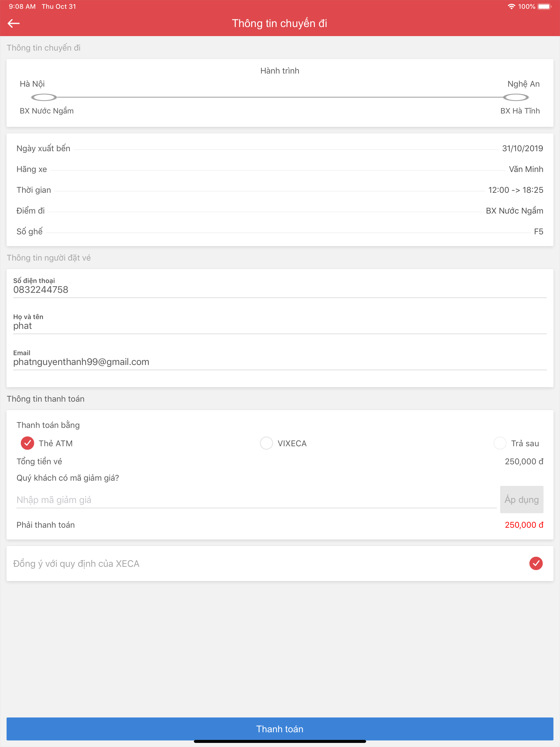Viewport: 560px width, 747px height.
Task: Click the Thông tin thanh toán section label
Action: click(x=46, y=399)
